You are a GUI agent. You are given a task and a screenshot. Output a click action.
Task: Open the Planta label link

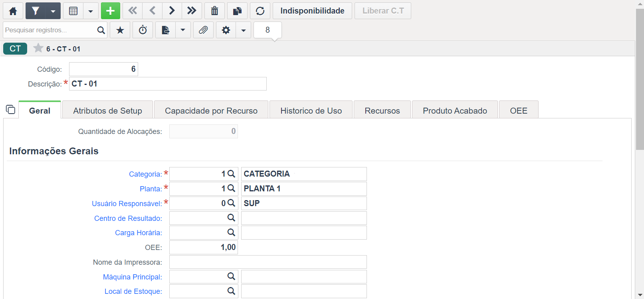(x=151, y=189)
